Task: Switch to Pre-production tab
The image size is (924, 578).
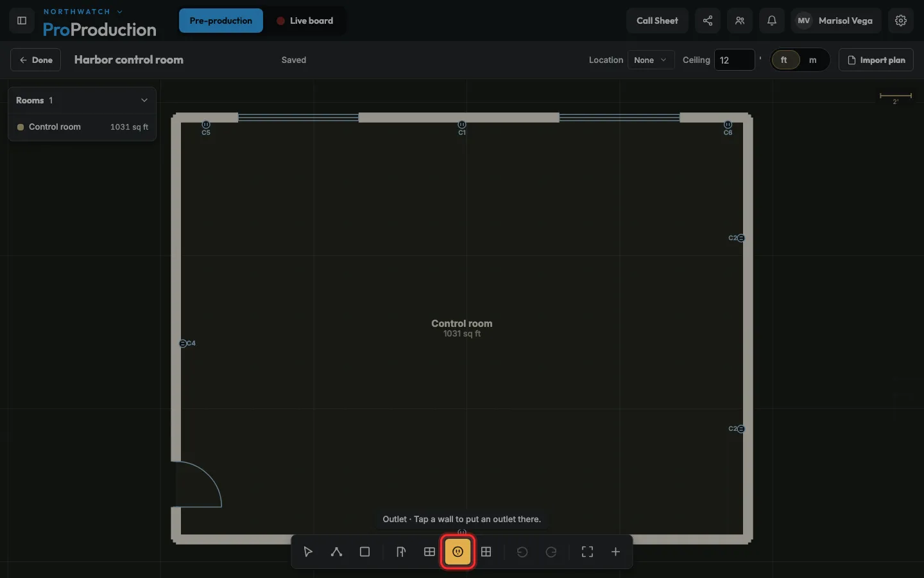Action: coord(221,21)
